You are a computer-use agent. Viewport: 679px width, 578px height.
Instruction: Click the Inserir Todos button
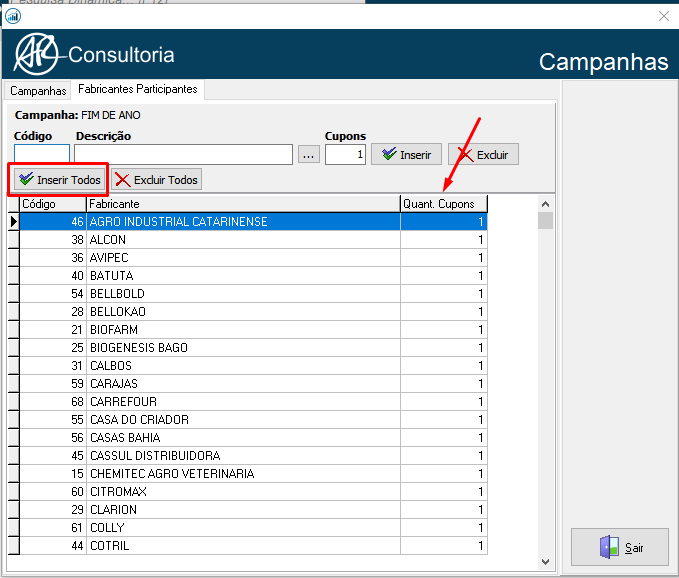(60, 180)
